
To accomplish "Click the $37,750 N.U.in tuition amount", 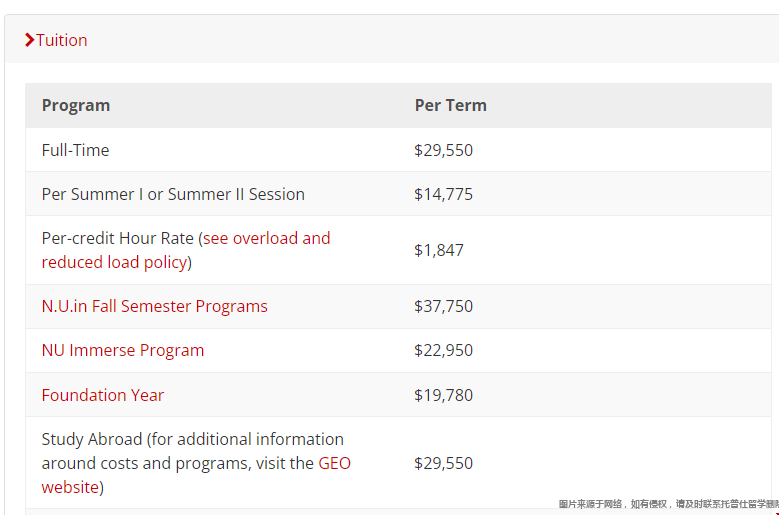I will click(444, 306).
